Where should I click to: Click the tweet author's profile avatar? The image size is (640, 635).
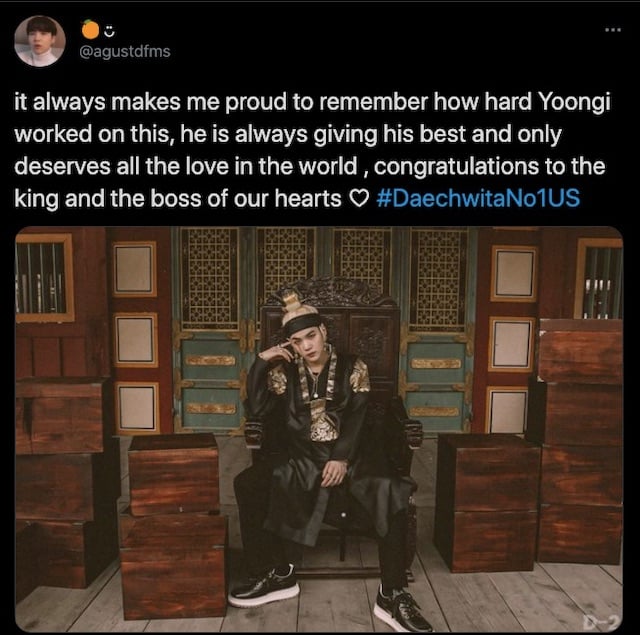coord(40,41)
